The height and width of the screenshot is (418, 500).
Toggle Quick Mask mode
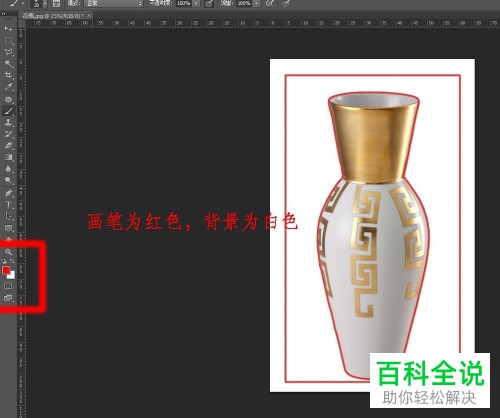click(x=8, y=286)
